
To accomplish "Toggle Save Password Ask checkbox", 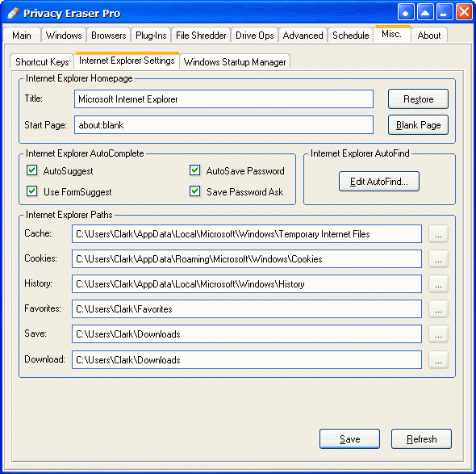I will pyautogui.click(x=195, y=191).
